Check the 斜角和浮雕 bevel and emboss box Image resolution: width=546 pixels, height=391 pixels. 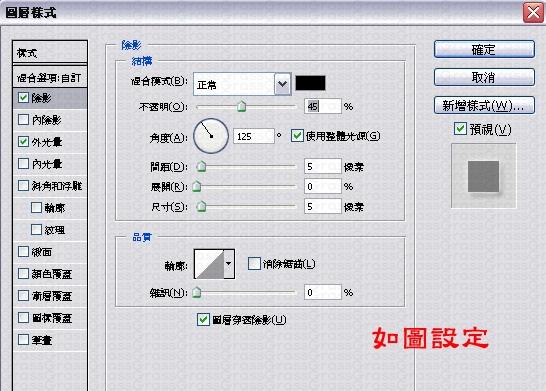click(x=23, y=186)
